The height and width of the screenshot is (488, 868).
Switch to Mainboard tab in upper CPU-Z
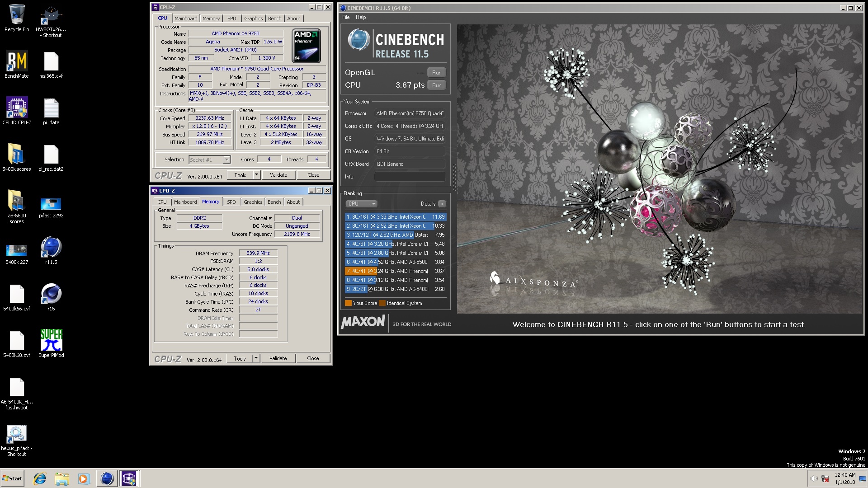(186, 19)
